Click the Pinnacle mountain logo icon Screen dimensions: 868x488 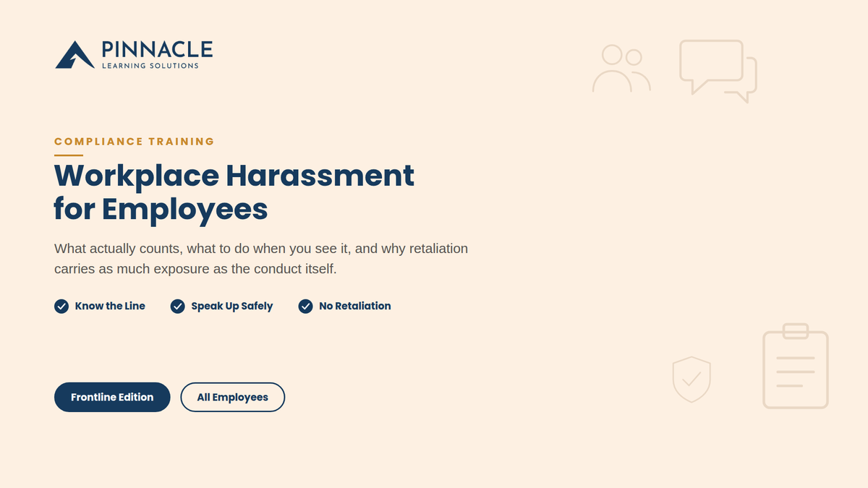75,55
